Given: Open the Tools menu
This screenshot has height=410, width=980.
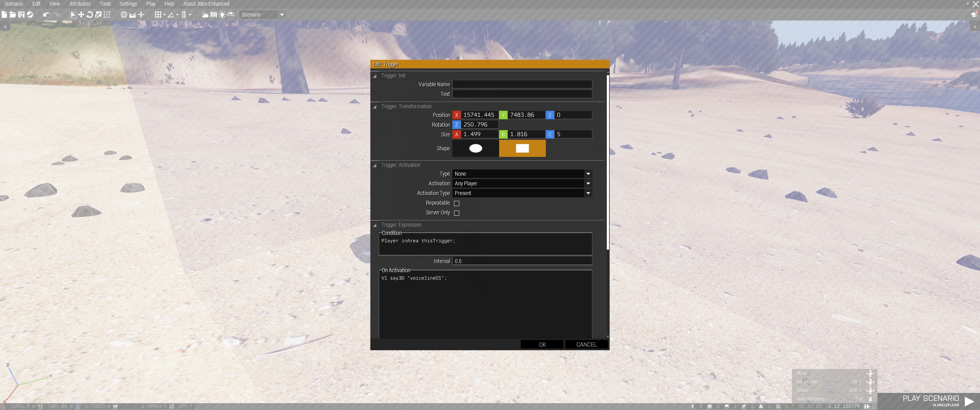Looking at the screenshot, I should pos(105,4).
